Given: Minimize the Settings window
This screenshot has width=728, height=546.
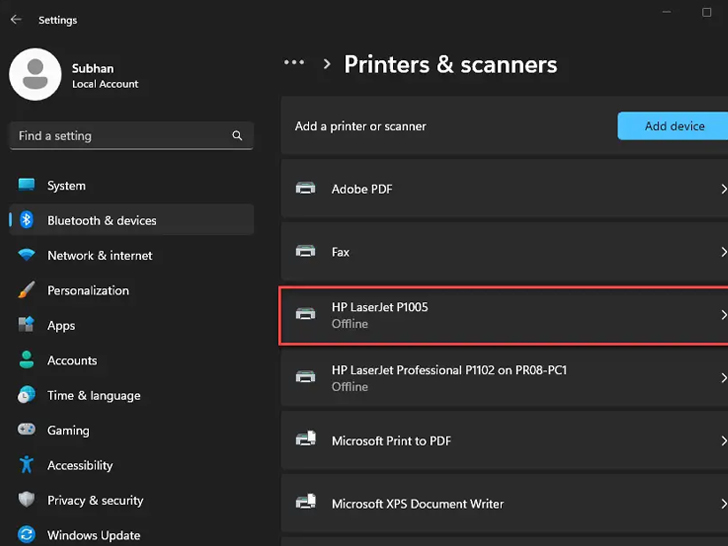Looking at the screenshot, I should 667,12.
